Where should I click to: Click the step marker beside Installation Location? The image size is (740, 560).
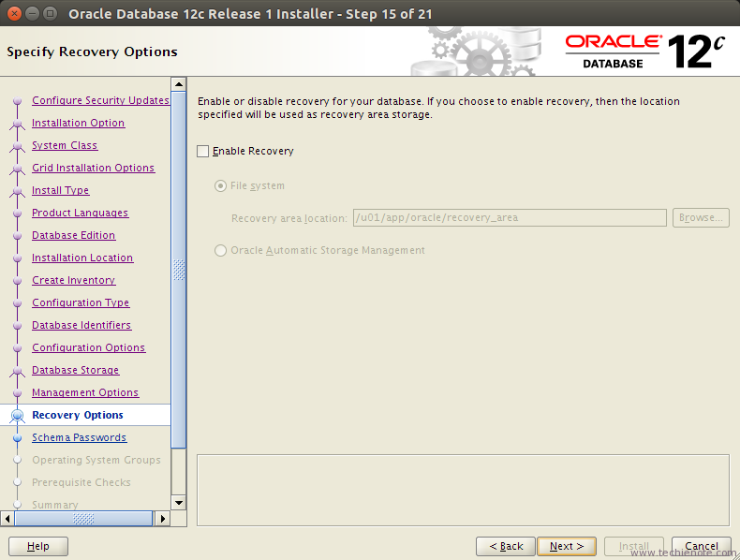coord(18,258)
